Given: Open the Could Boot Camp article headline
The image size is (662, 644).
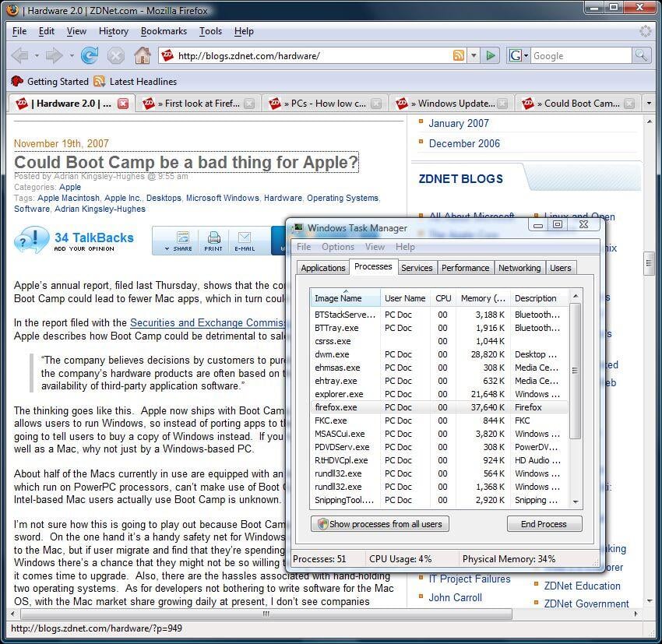Looking at the screenshot, I should tap(186, 163).
